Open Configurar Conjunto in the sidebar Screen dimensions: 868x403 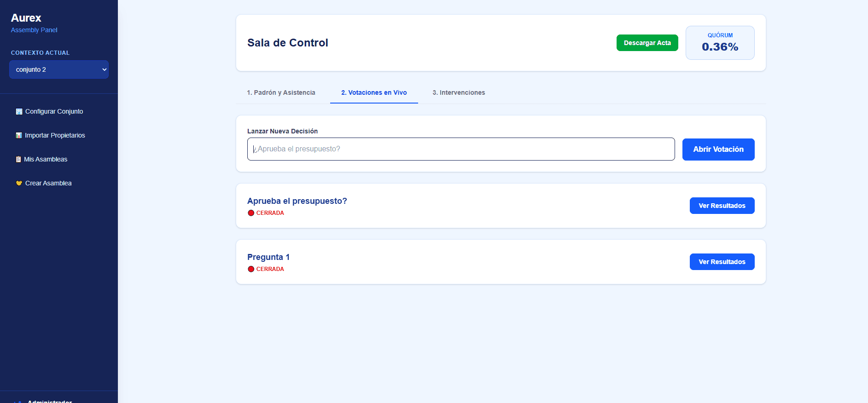pos(59,111)
